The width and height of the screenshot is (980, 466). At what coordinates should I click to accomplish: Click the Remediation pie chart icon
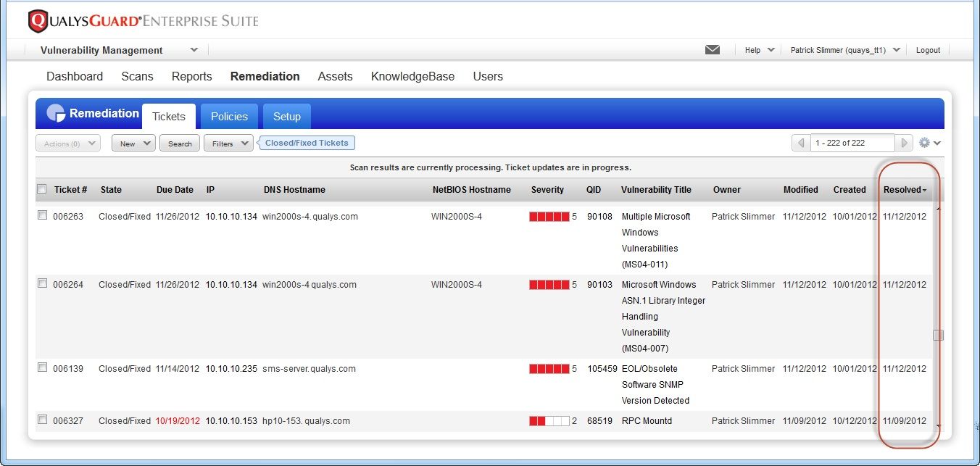[56, 114]
